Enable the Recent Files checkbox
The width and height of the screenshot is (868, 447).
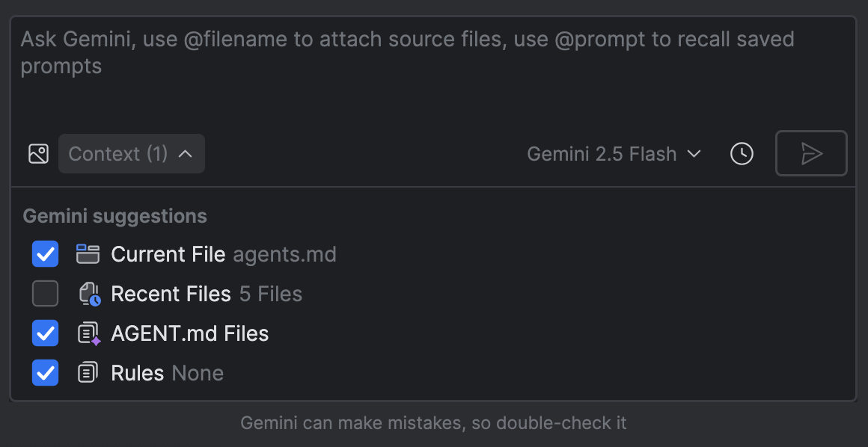pyautogui.click(x=46, y=294)
